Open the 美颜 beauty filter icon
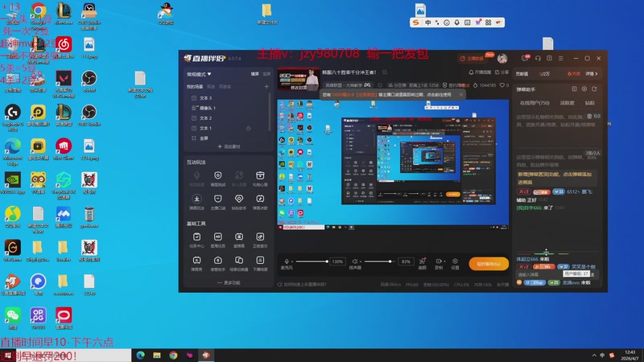Viewport: 644px width, 362px height. point(422,261)
